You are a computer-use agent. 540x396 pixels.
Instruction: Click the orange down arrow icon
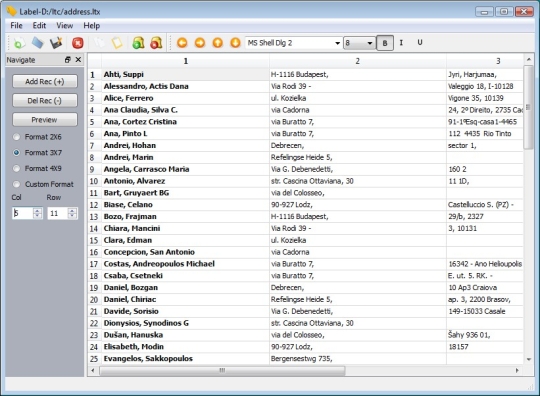coord(236,43)
